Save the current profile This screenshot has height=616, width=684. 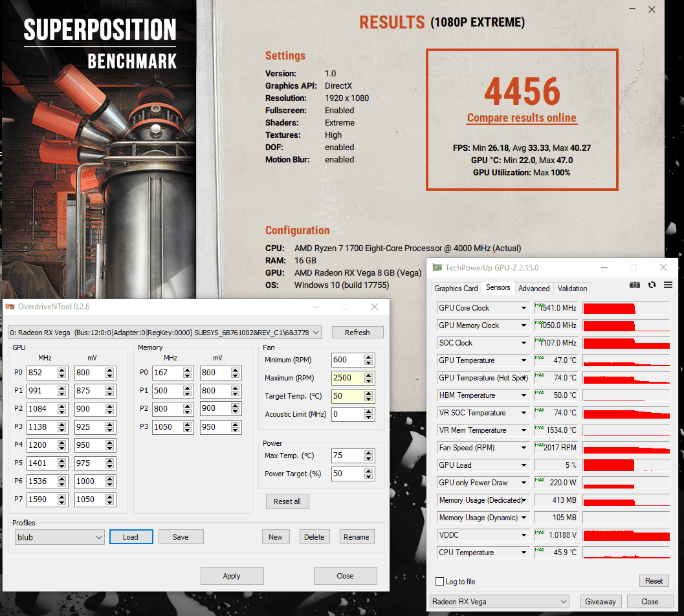[x=181, y=537]
